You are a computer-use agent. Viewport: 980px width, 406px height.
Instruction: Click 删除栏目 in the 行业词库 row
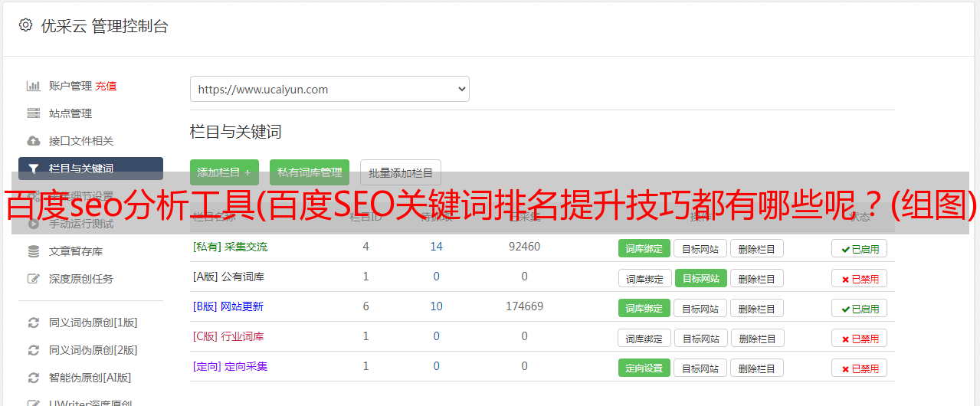tap(757, 338)
